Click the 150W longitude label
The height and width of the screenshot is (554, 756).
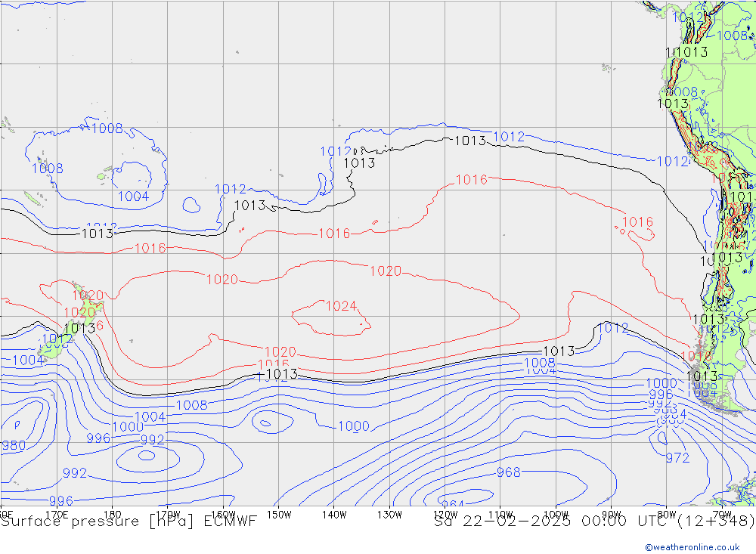[279, 515]
